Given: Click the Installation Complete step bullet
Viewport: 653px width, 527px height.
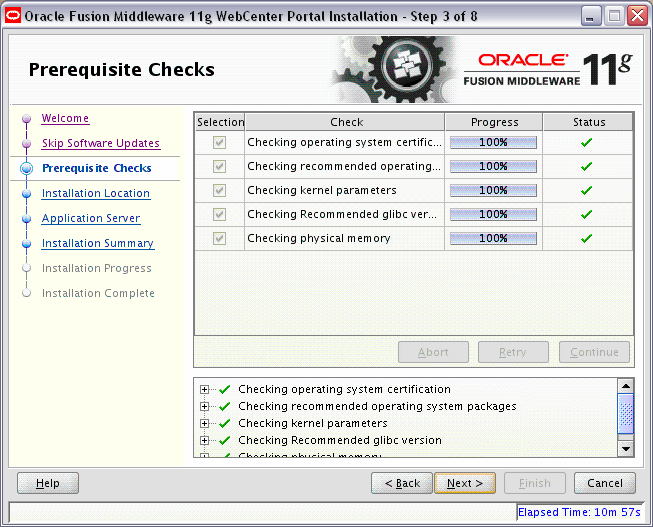Looking at the screenshot, I should 27,293.
